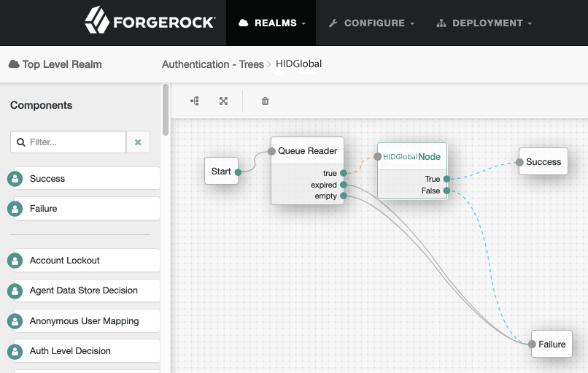Click the Deployment sitemap icon
The height and width of the screenshot is (373, 588).
pos(441,23)
